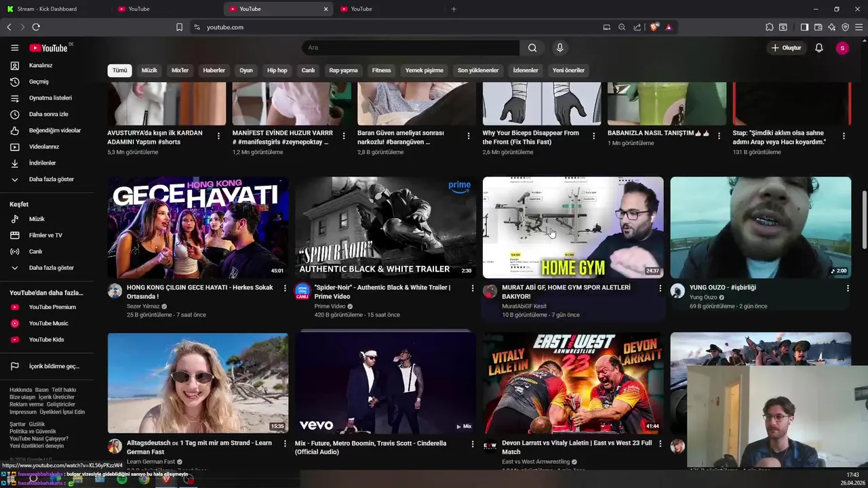Open MuratAbiGF Kesit channel link
Image resolution: width=868 pixels, height=488 pixels.
pos(524,306)
